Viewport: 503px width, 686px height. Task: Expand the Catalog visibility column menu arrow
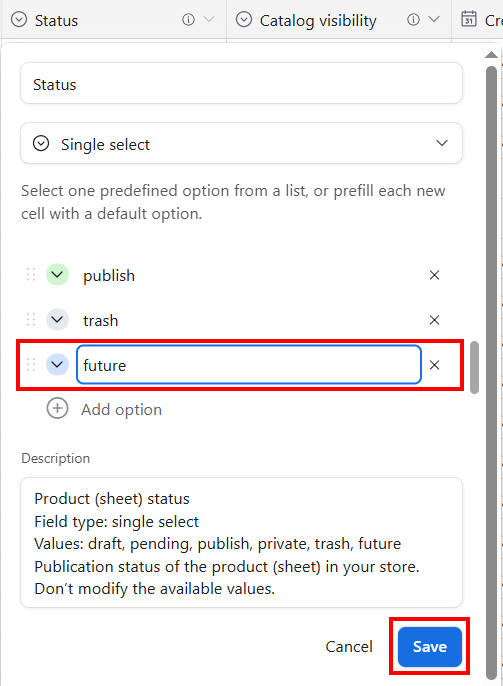coord(434,20)
